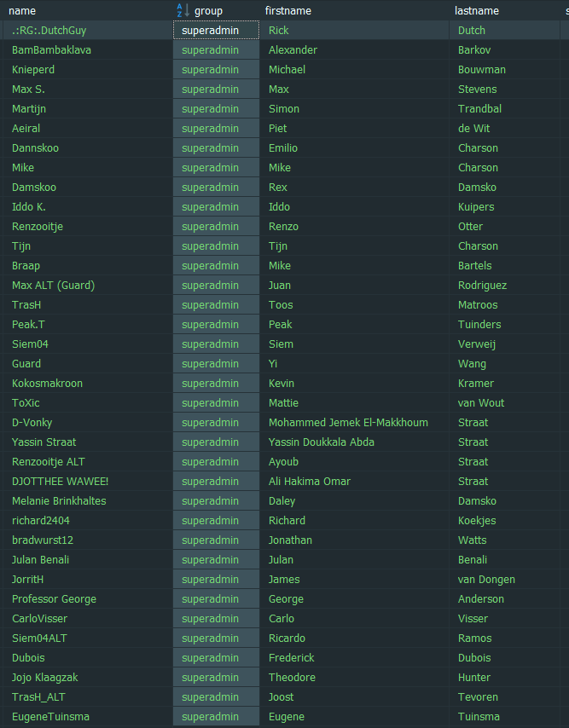Select the Professor George name cell
The image size is (569, 728).
(54, 599)
